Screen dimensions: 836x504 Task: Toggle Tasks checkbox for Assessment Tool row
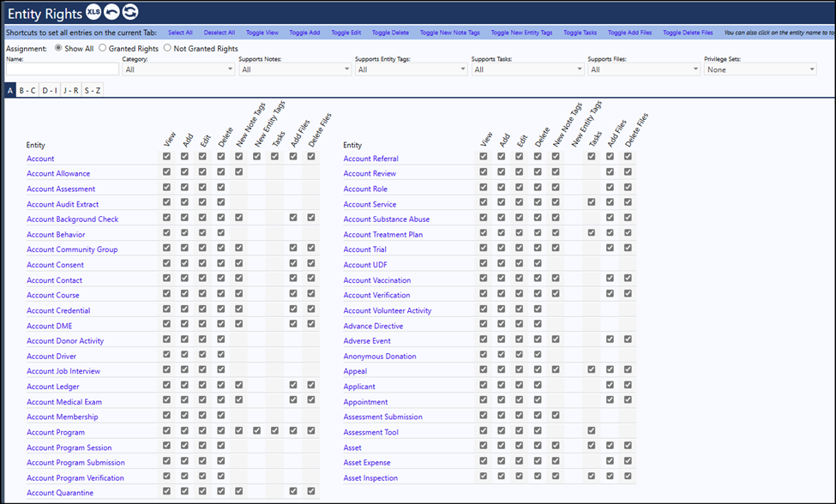(x=592, y=430)
